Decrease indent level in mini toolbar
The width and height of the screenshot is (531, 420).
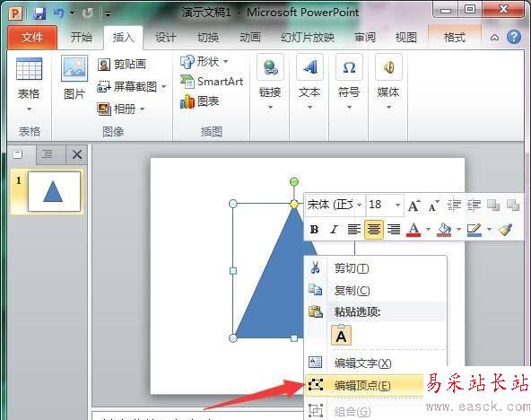pos(454,205)
